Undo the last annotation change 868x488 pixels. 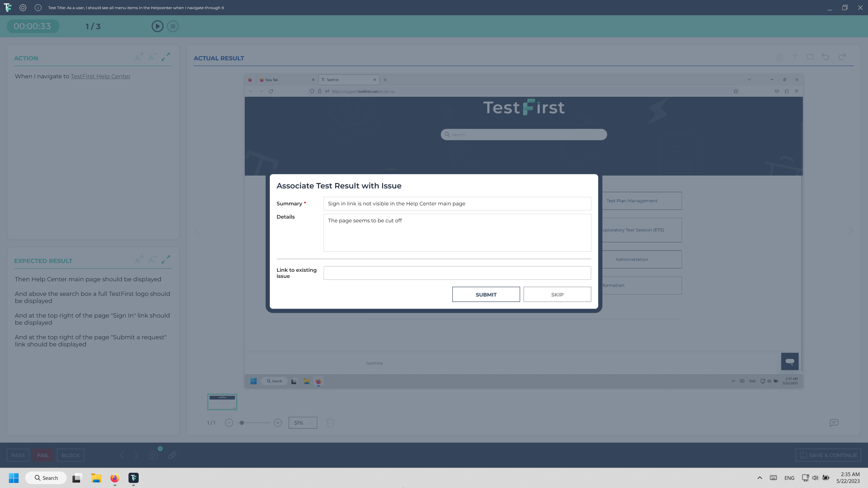click(825, 57)
